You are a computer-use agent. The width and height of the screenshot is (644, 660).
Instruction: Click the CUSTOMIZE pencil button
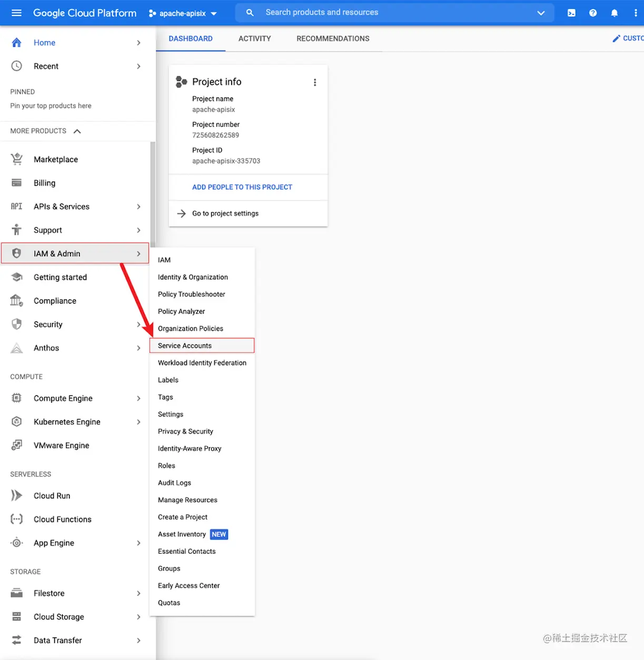(x=628, y=38)
